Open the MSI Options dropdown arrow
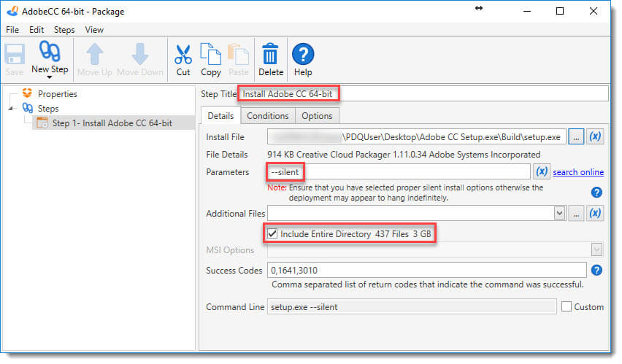Viewport: 622px width, 364px height. [596, 250]
